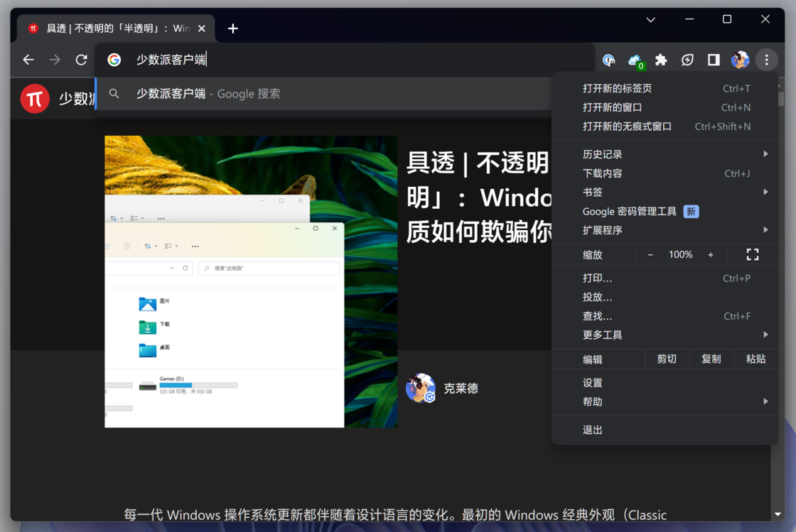Enter fullscreen mode from zoom row
The image size is (796, 532).
(753, 254)
